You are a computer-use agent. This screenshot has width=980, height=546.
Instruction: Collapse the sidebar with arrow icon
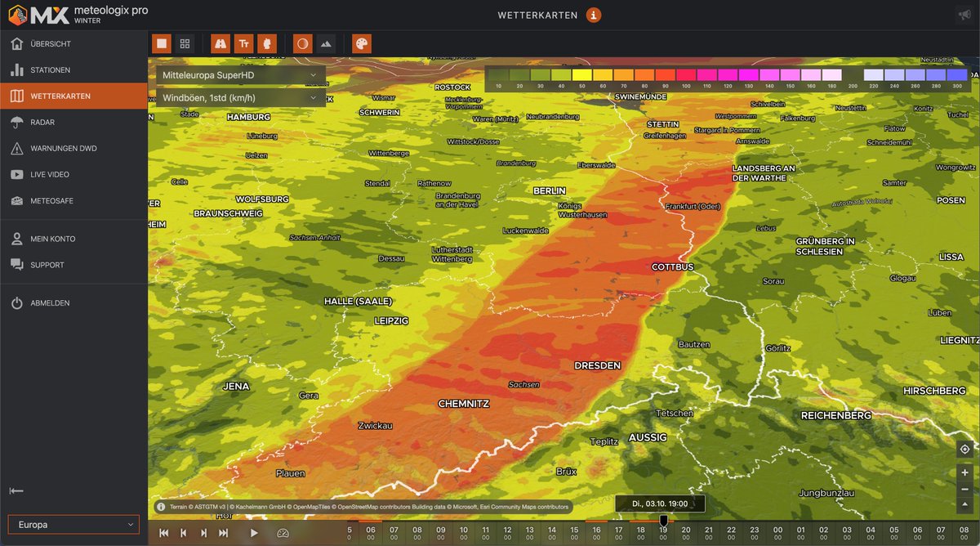coord(16,491)
